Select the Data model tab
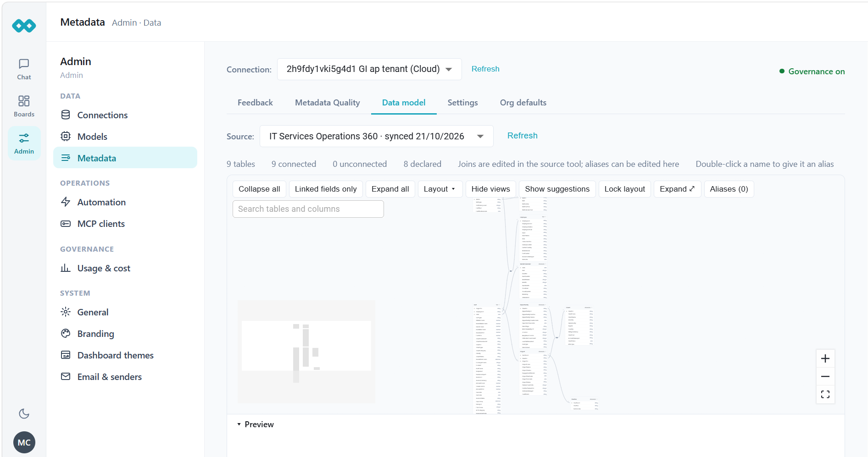 (404, 103)
